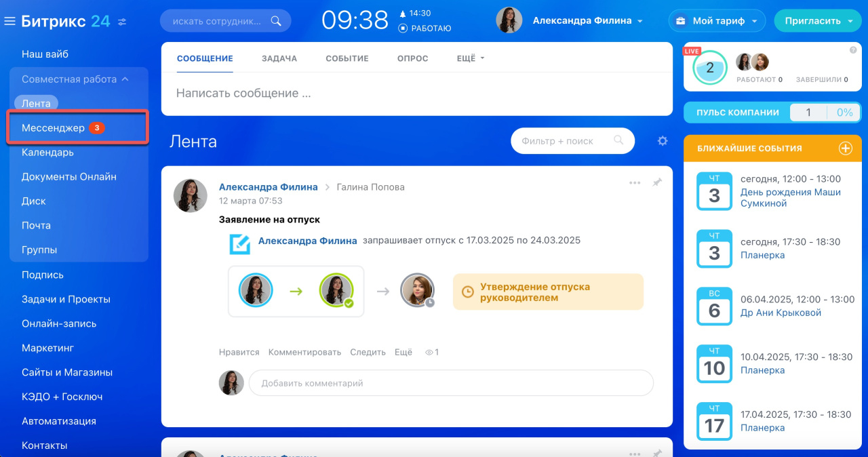868x457 pixels.
Task: Open feed settings gear icon
Action: pyautogui.click(x=663, y=141)
